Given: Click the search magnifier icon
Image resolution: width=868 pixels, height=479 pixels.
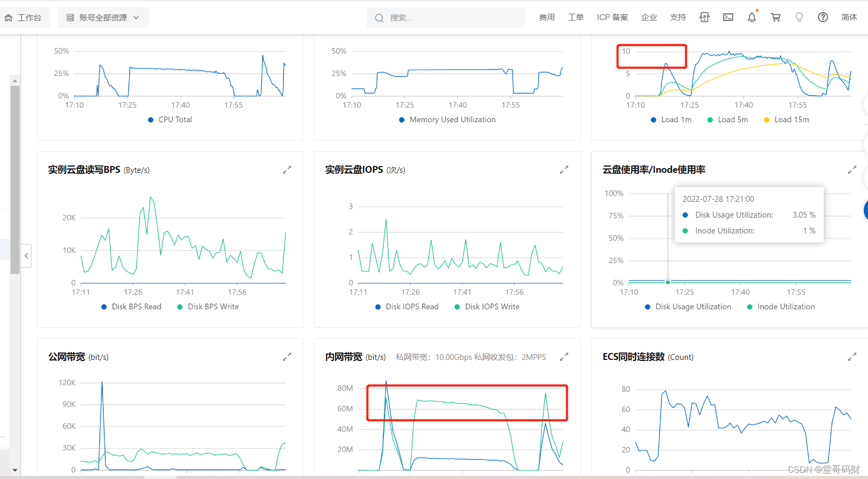Looking at the screenshot, I should coord(379,18).
